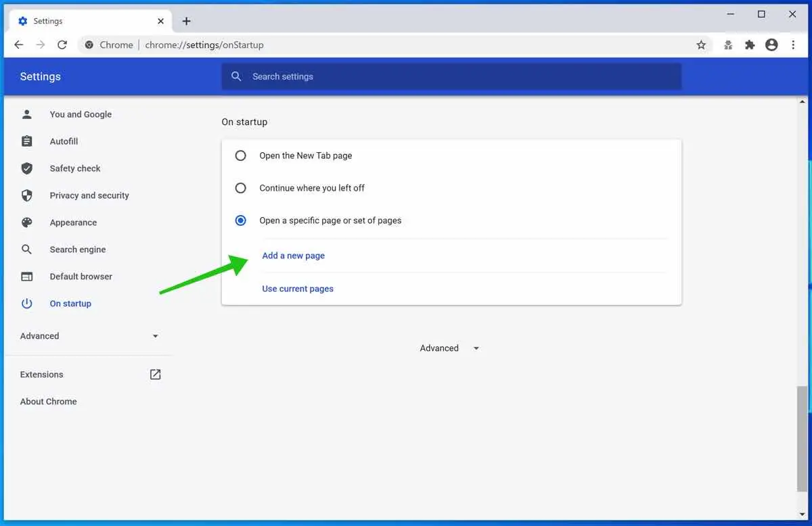Image resolution: width=812 pixels, height=526 pixels.
Task: Go to Search engine settings
Action: (x=78, y=249)
